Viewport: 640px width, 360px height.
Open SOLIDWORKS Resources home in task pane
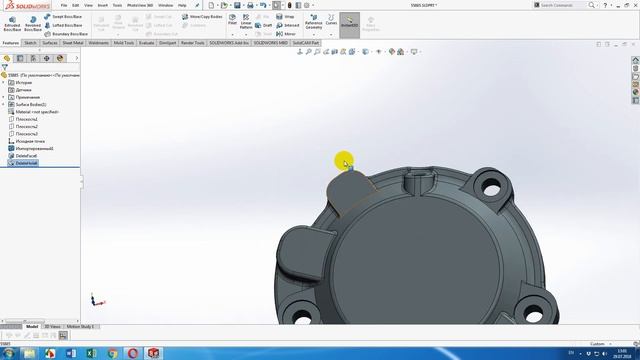tap(636, 60)
